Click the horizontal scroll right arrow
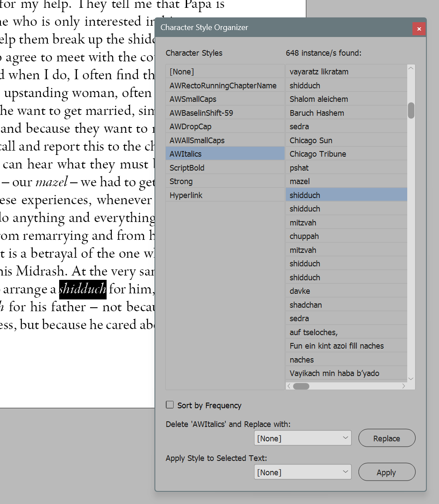The image size is (439, 504). pyautogui.click(x=404, y=386)
